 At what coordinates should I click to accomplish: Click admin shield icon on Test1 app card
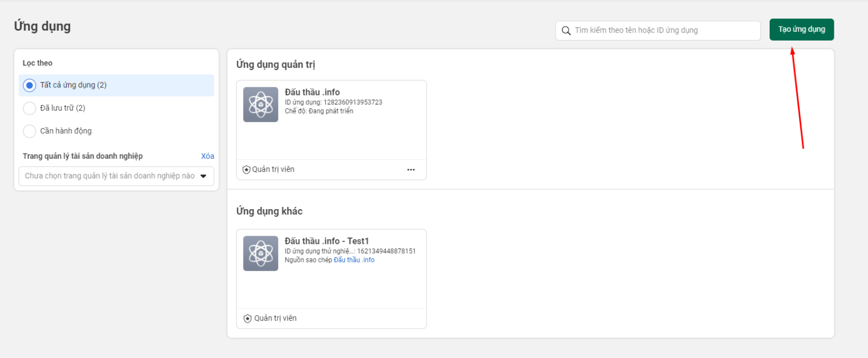[x=248, y=319]
